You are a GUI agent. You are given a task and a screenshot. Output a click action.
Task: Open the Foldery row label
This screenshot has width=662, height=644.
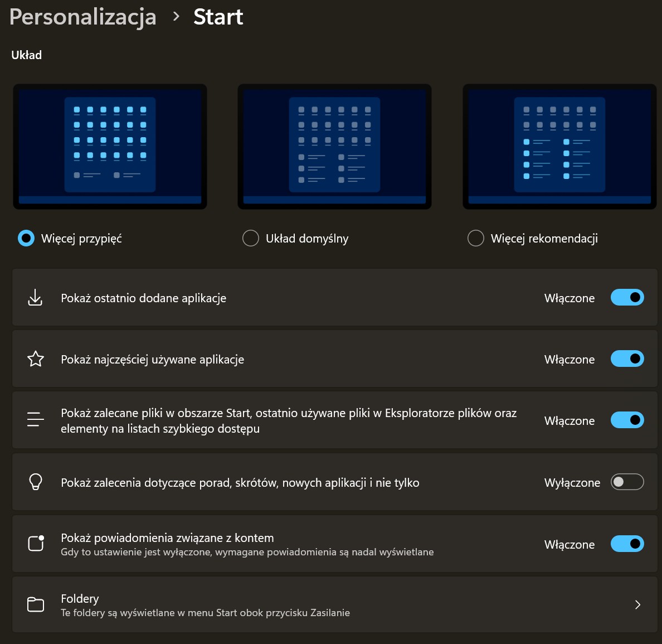(80, 599)
